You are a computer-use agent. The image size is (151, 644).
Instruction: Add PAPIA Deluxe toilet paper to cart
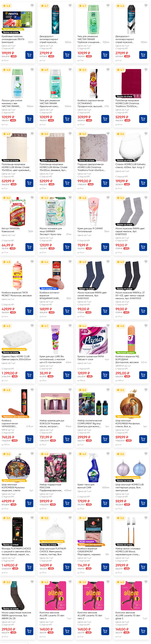pos(105,375)
